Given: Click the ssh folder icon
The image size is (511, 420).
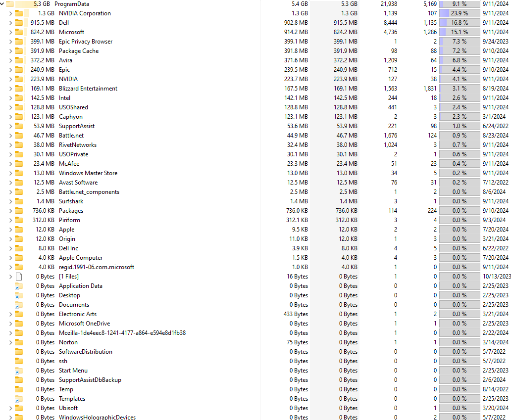Looking at the screenshot, I should point(19,362).
